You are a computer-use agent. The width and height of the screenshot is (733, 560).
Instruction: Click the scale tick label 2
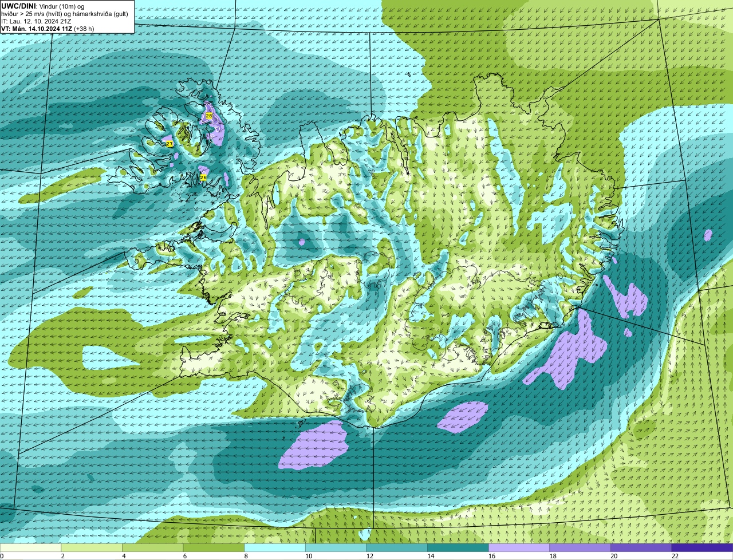[x=62, y=556]
